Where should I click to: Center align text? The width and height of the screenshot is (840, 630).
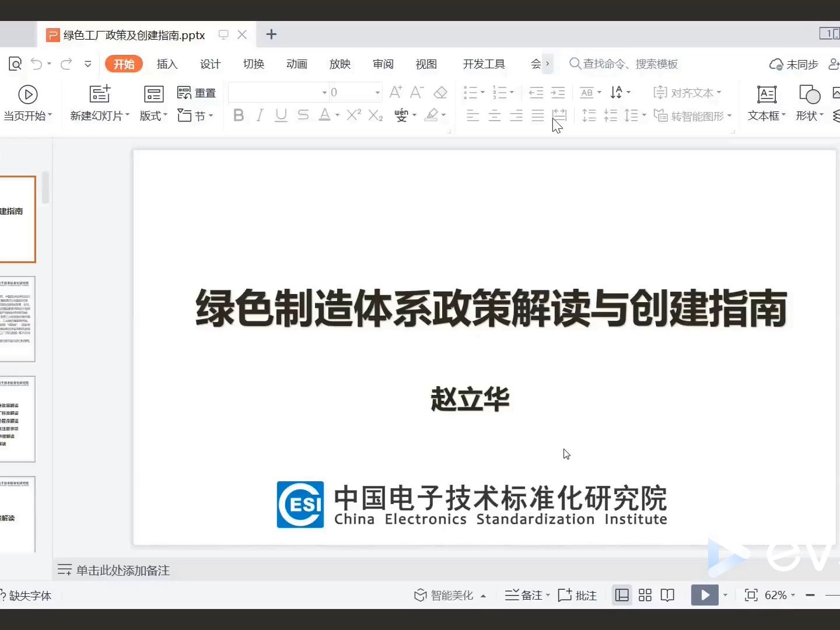tap(494, 116)
